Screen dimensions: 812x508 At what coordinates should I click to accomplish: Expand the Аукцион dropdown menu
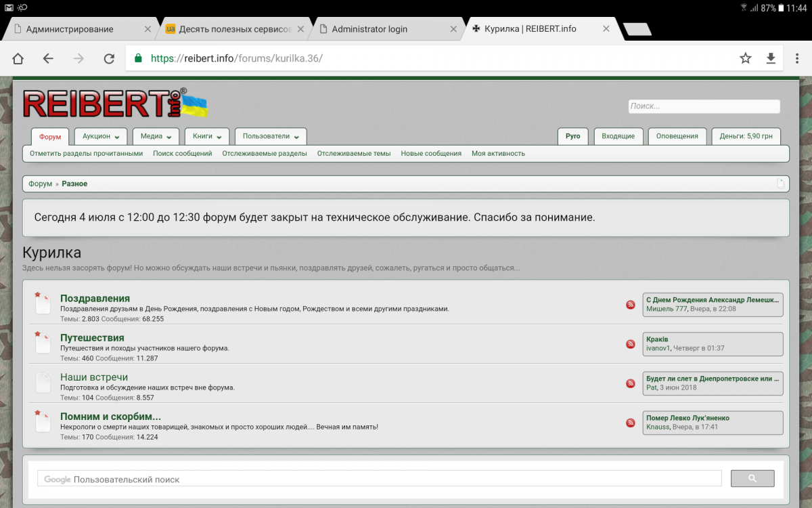coord(101,136)
